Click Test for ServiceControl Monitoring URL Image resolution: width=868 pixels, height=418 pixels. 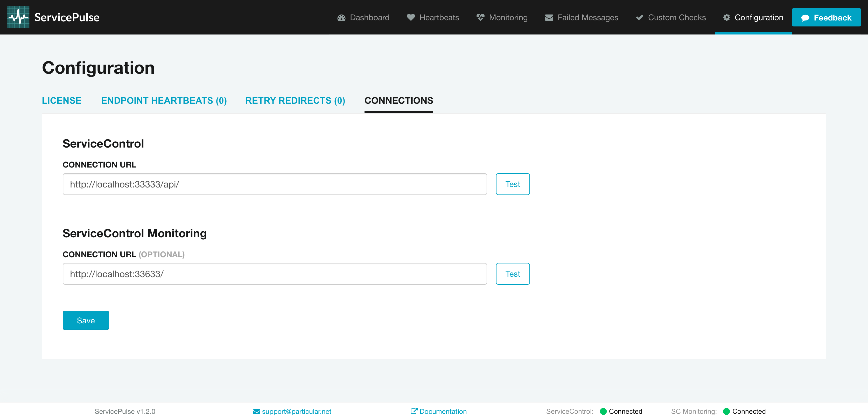coord(513,274)
